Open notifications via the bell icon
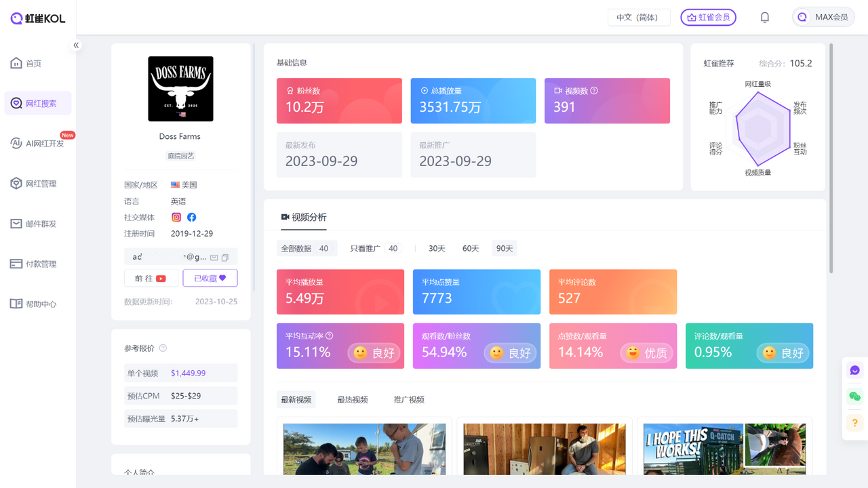 765,18
